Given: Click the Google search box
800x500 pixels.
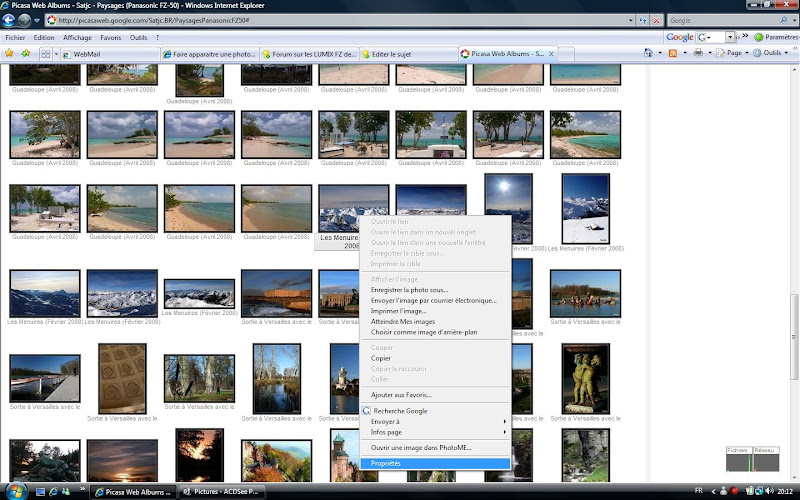Looking at the screenshot, I should click(x=722, y=20).
